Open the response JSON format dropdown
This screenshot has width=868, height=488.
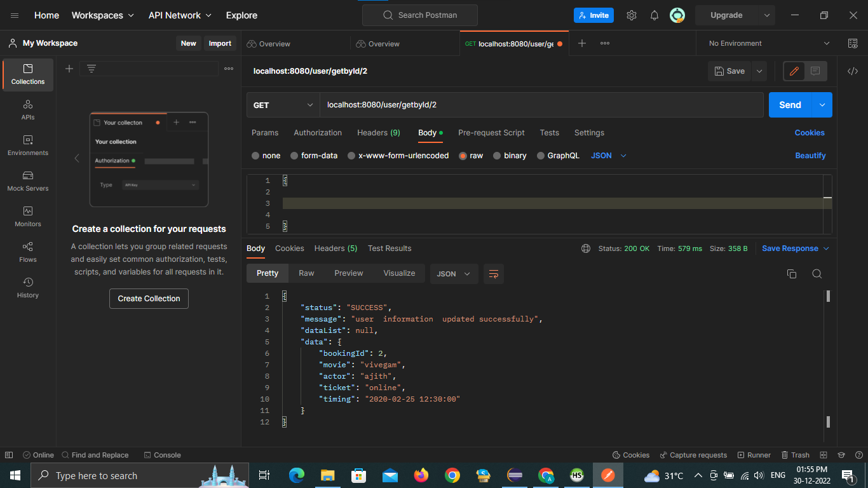coord(454,274)
